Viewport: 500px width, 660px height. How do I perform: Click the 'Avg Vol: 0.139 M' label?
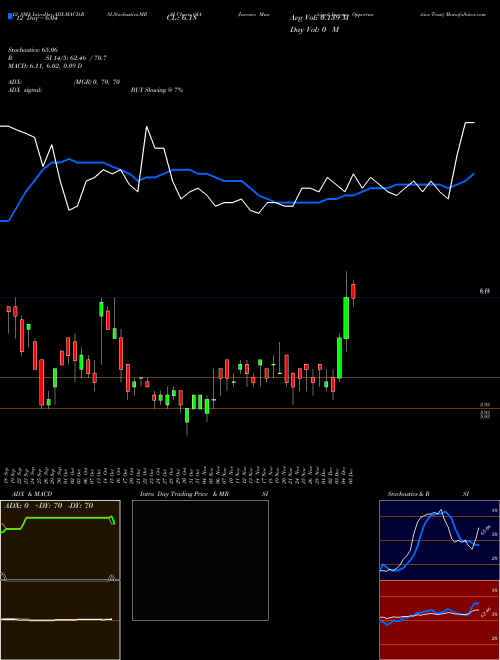(319, 18)
